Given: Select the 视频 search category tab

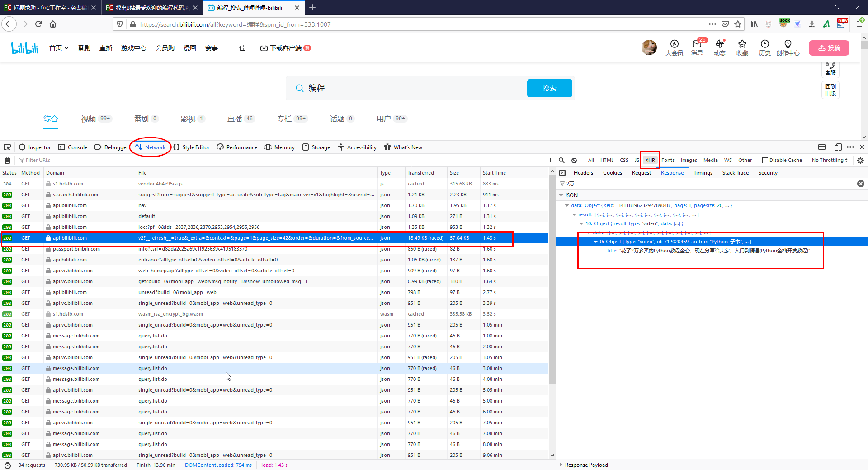Looking at the screenshot, I should [x=96, y=119].
